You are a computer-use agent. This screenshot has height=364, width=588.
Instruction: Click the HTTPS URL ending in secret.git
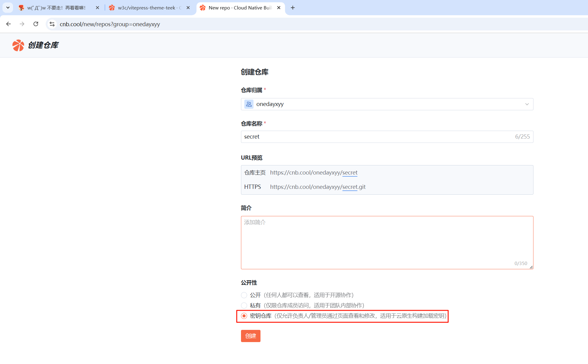(x=318, y=187)
